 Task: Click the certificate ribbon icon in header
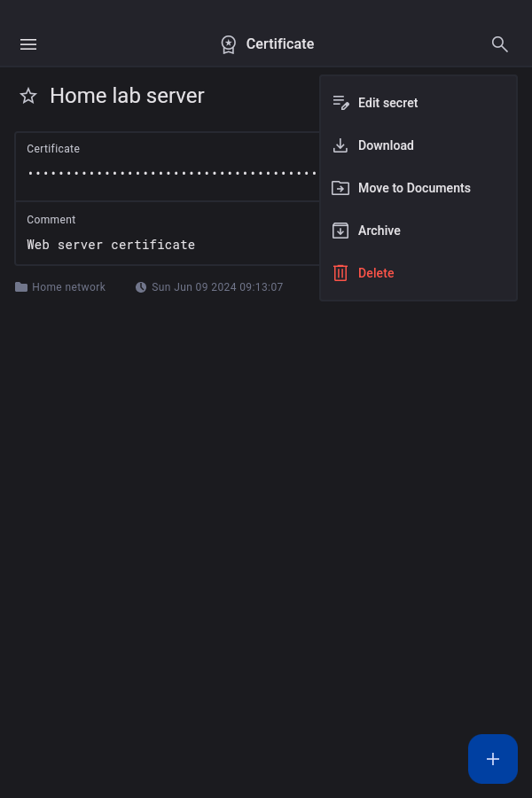(229, 44)
